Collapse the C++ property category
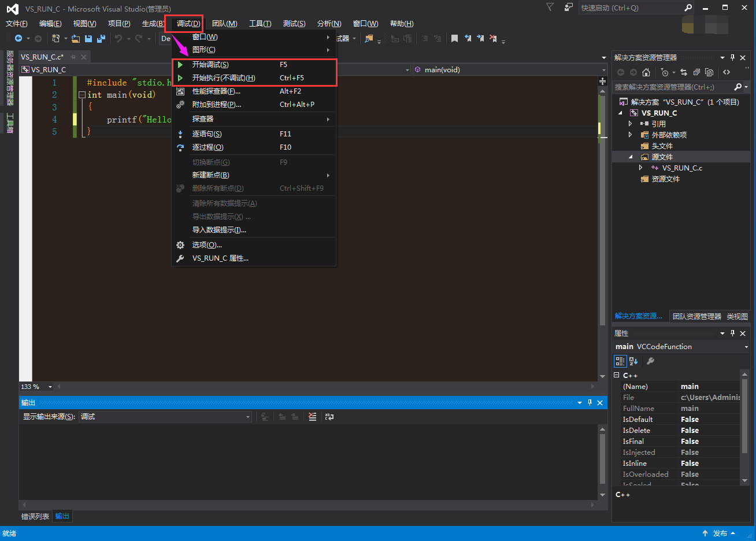The width and height of the screenshot is (756, 541). 617,375
